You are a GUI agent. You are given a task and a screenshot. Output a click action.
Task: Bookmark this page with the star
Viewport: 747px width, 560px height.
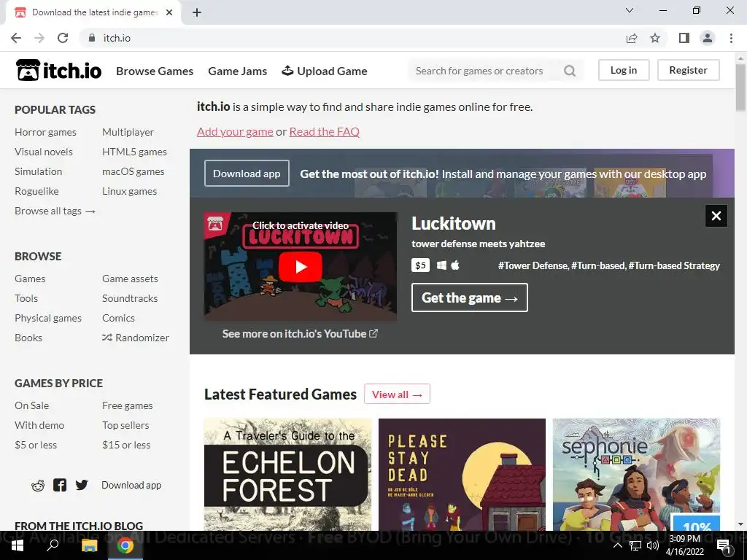[x=655, y=38]
